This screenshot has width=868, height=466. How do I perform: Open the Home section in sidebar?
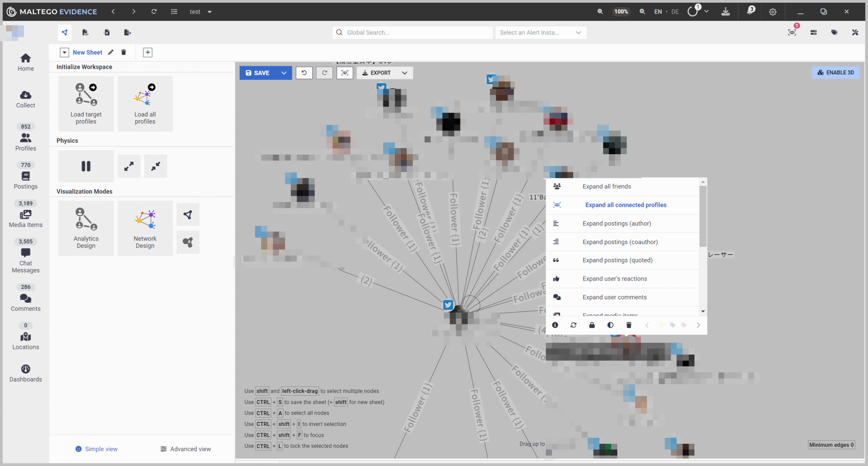(x=25, y=62)
